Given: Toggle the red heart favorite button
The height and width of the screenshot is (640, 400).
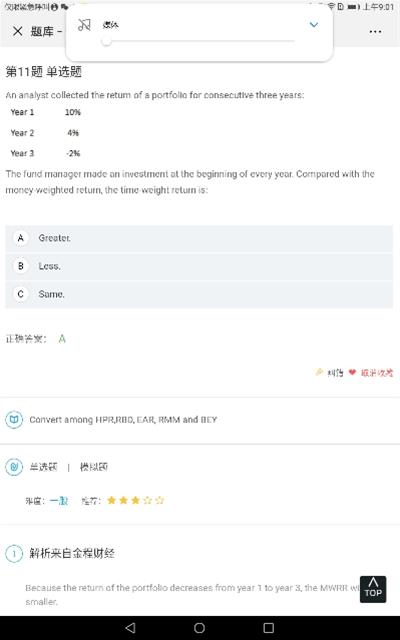Looking at the screenshot, I should tap(352, 372).
